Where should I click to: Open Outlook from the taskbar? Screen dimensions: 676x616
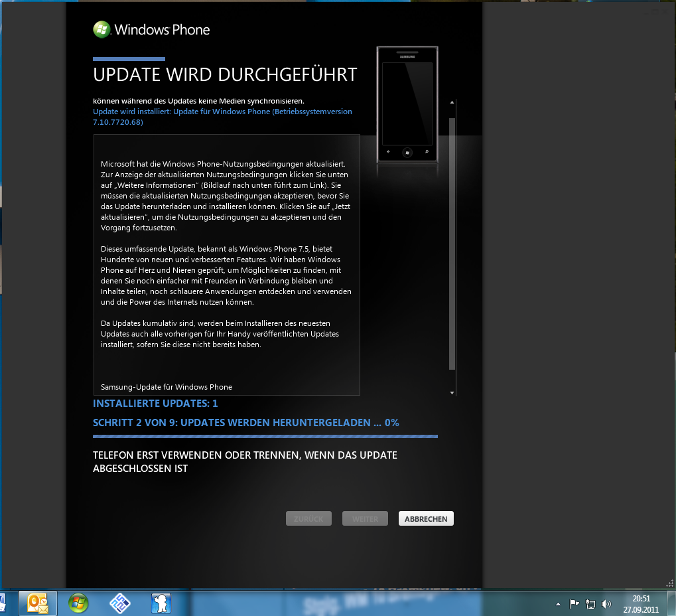coord(38,603)
